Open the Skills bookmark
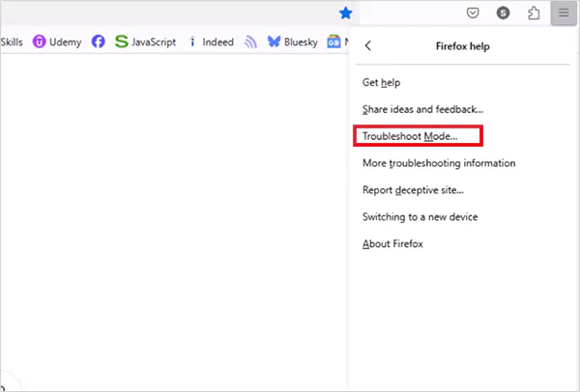Viewport: 580px width, 392px height. pos(12,42)
